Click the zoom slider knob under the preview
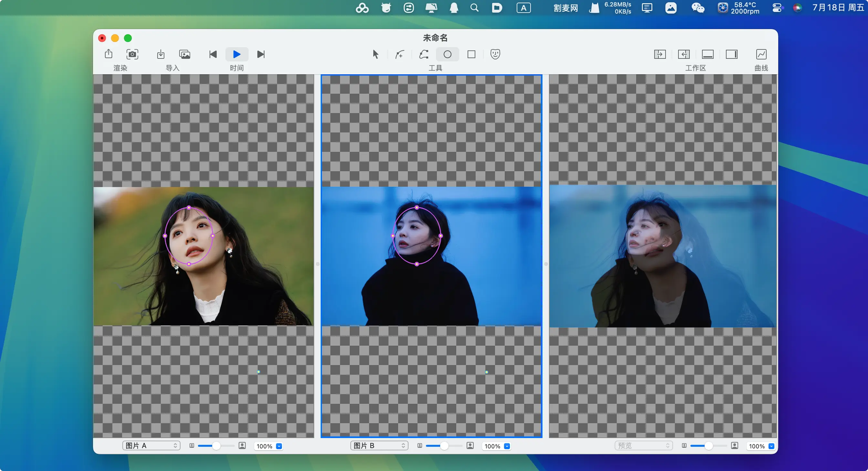Viewport: 868px width, 471px height. coord(708,446)
